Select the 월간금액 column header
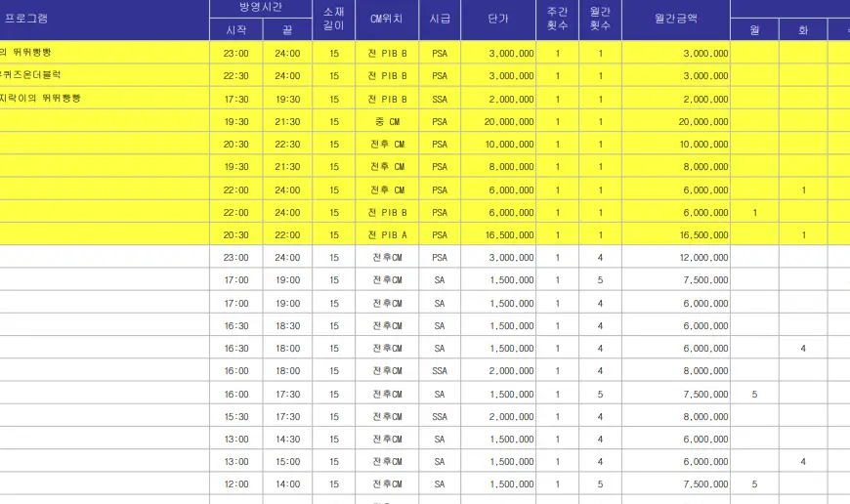Viewport: 850px width, 504px height. click(x=676, y=19)
